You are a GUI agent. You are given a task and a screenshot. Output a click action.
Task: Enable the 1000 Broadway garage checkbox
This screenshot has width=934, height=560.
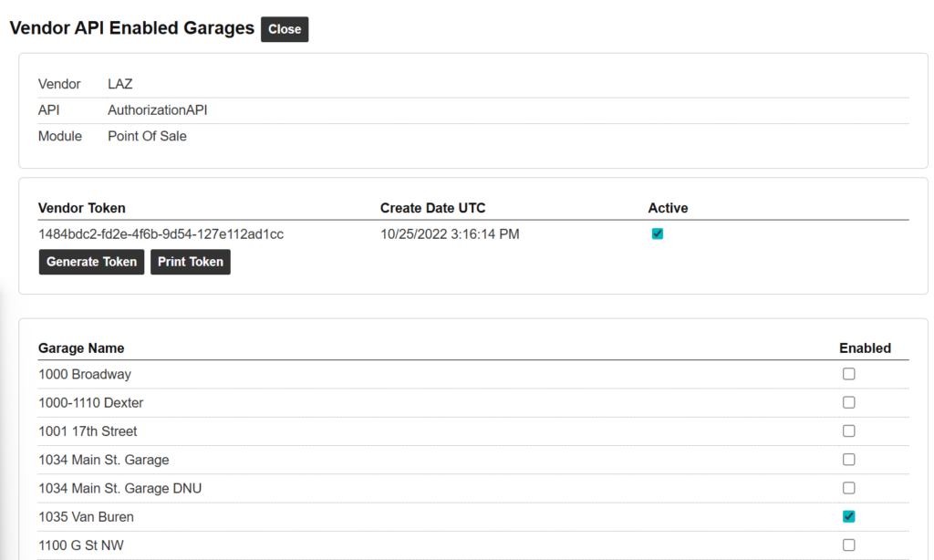[x=848, y=374]
